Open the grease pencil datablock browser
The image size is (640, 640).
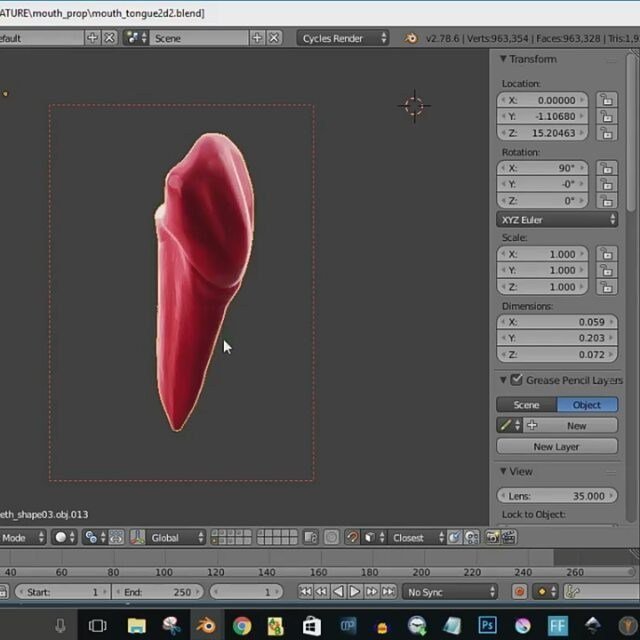coord(510,426)
